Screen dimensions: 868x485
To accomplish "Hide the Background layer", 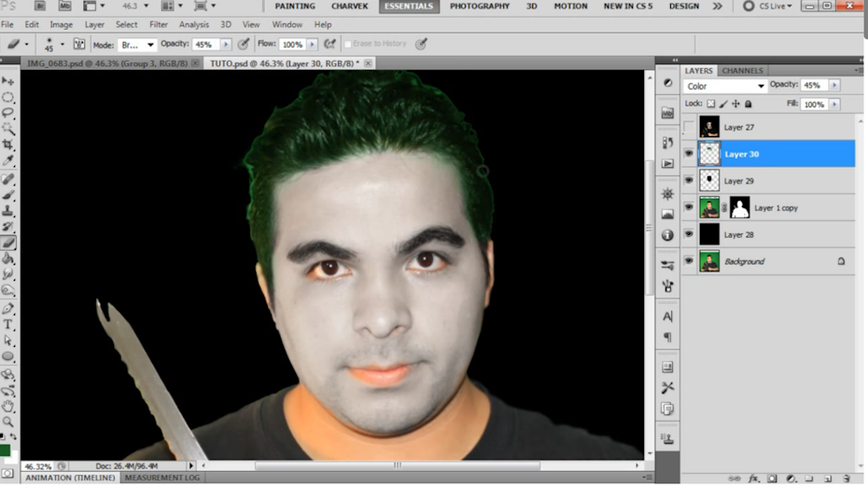I will coord(690,262).
